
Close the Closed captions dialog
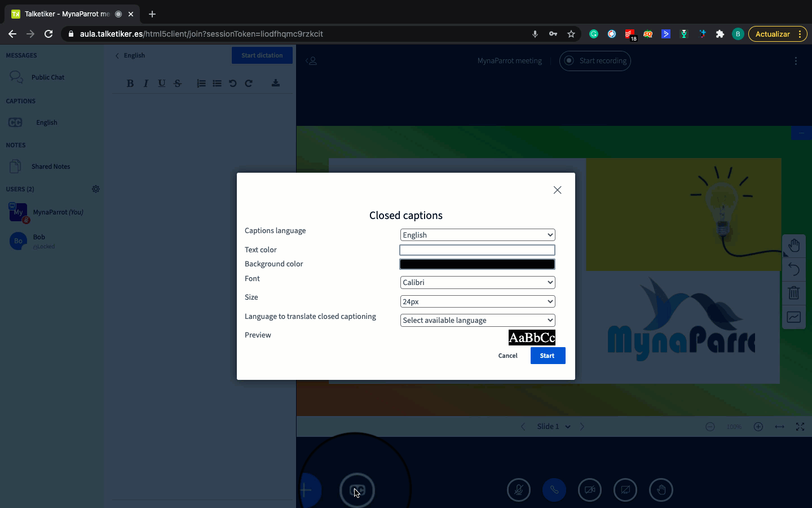pos(557,190)
